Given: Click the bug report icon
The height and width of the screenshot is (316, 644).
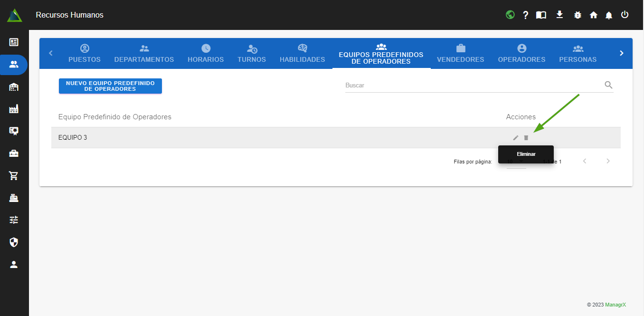Looking at the screenshot, I should [x=578, y=15].
